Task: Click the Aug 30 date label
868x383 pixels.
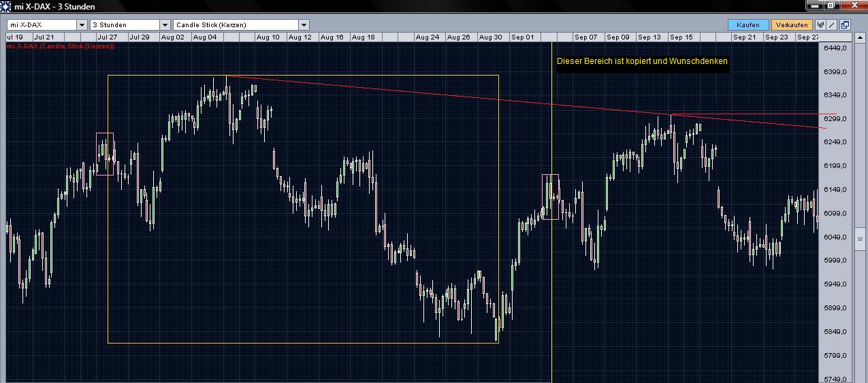Action: 491,37
